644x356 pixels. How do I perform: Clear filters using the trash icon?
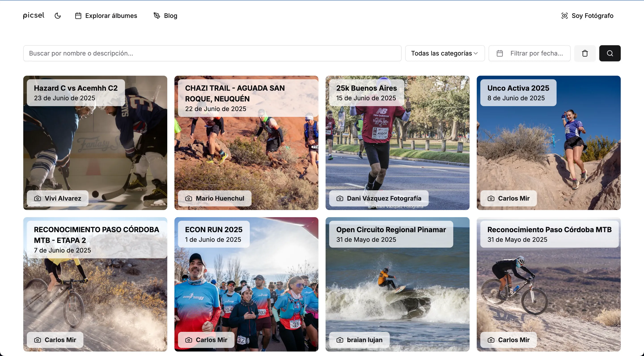[585, 53]
